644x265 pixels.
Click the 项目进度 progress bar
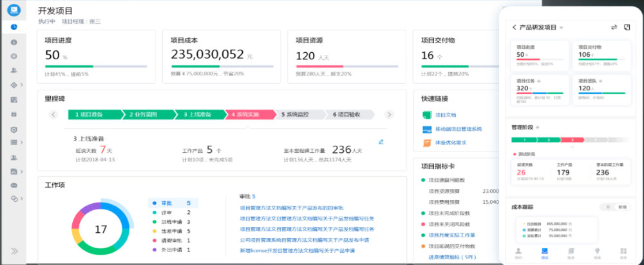(96, 66)
